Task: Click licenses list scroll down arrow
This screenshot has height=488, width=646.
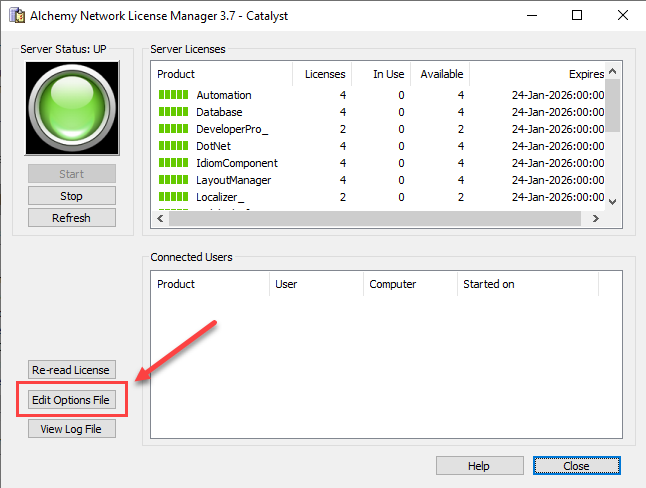Action: [x=613, y=202]
